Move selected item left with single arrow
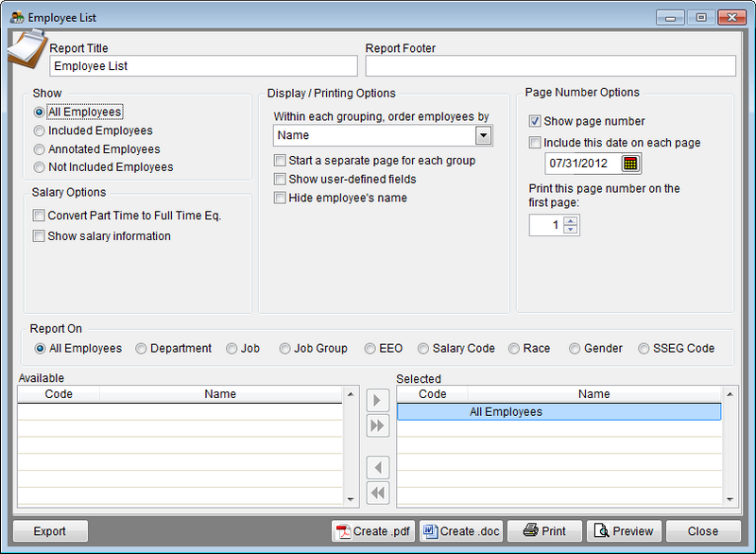This screenshot has height=554, width=756. pos(377,467)
